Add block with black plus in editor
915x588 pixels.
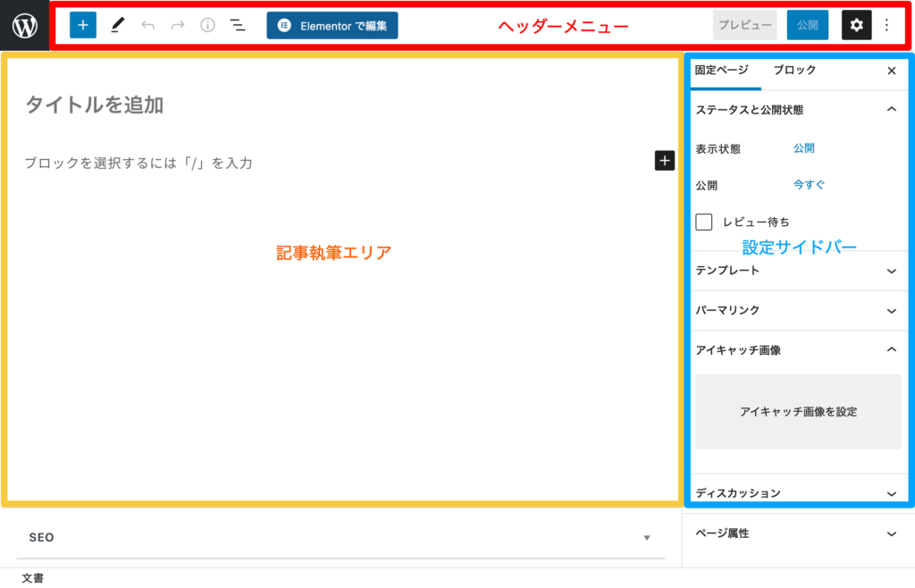click(665, 161)
